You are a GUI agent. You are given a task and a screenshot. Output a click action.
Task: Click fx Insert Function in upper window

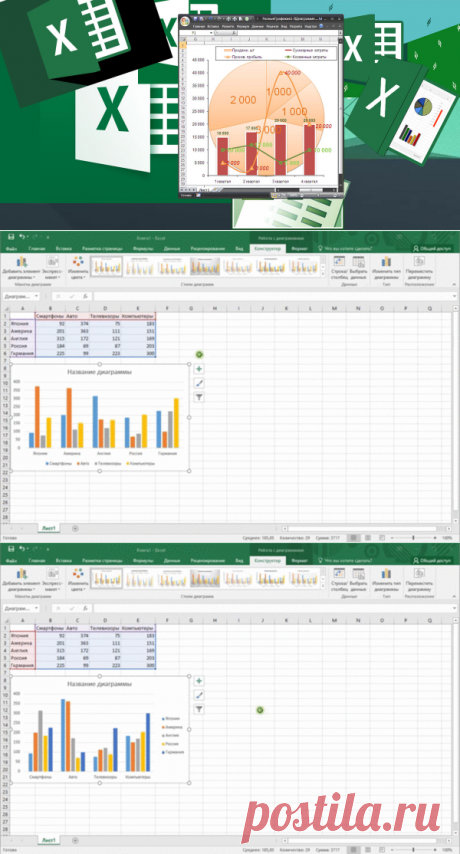point(85,296)
